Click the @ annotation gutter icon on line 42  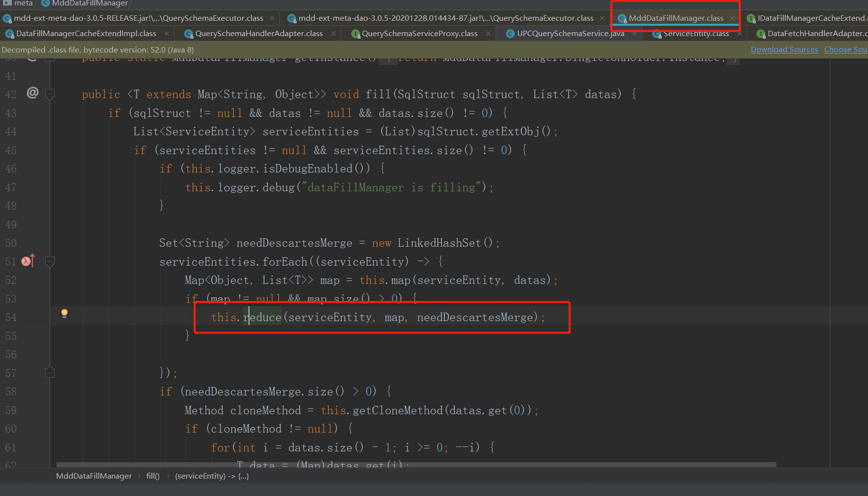point(33,93)
